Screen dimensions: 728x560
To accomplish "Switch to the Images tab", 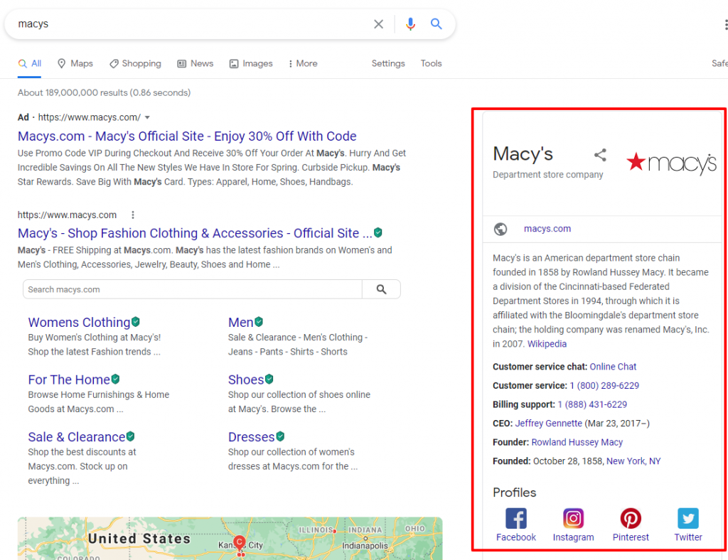I will click(251, 63).
